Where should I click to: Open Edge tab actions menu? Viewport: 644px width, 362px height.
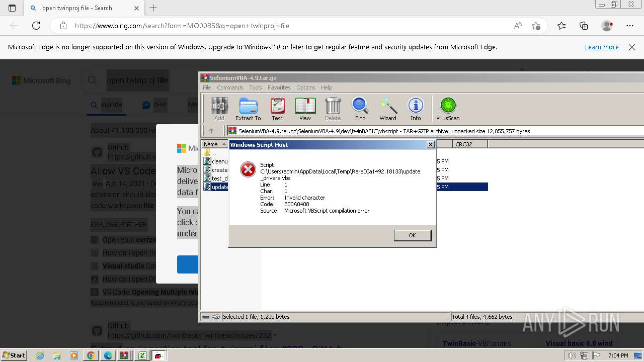pos(12,8)
